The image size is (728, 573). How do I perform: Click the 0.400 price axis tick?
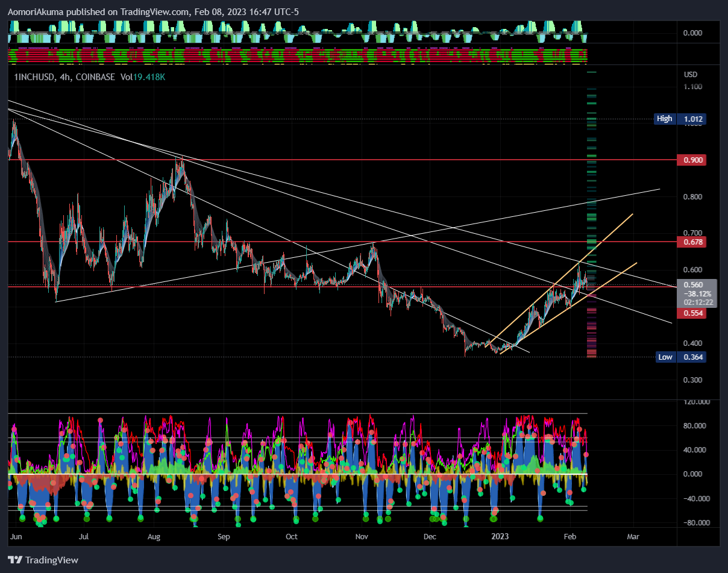(x=693, y=343)
